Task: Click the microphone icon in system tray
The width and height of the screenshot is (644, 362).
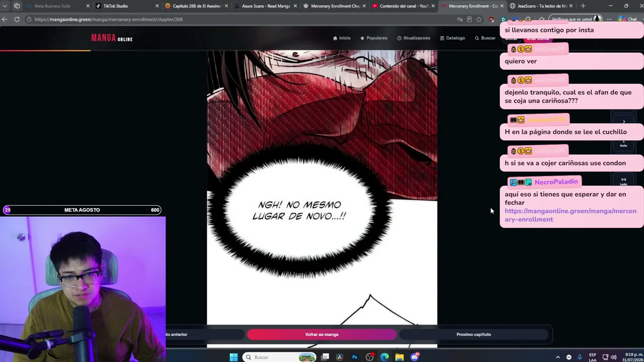Action: pyautogui.click(x=580, y=357)
